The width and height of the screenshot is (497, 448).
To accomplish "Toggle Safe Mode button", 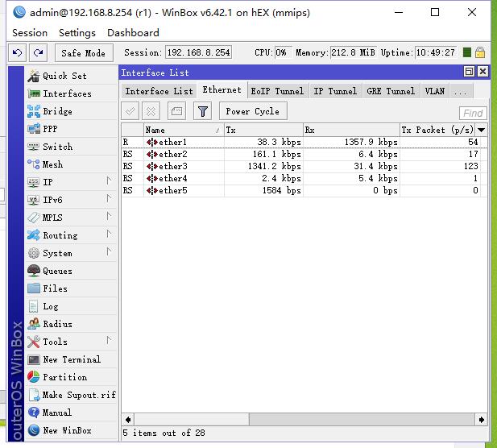I will 84,53.
